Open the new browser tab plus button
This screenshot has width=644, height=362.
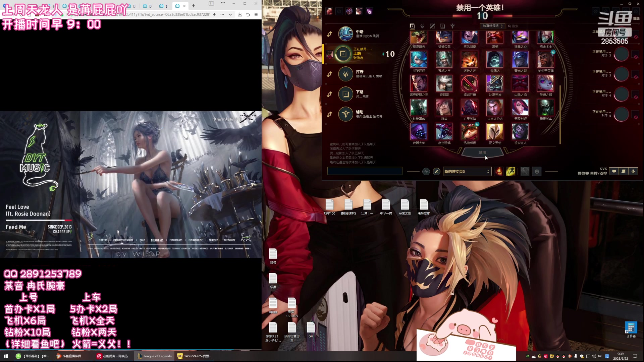pos(194,6)
